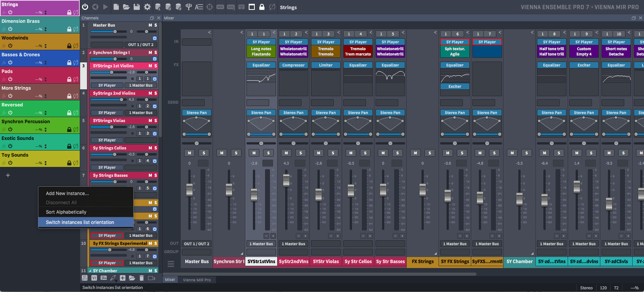Collapse the Synchron Strings I folder
Screen dimensions: 644x292
click(x=90, y=53)
